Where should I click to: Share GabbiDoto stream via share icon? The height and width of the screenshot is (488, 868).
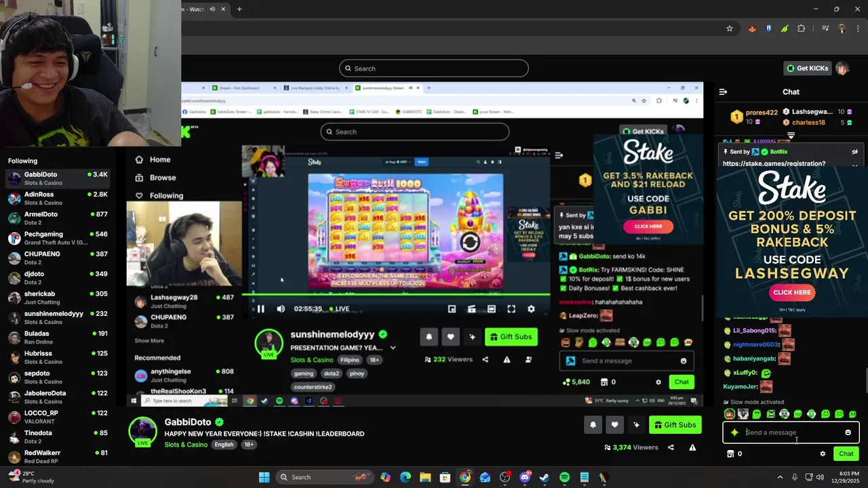[x=671, y=447]
